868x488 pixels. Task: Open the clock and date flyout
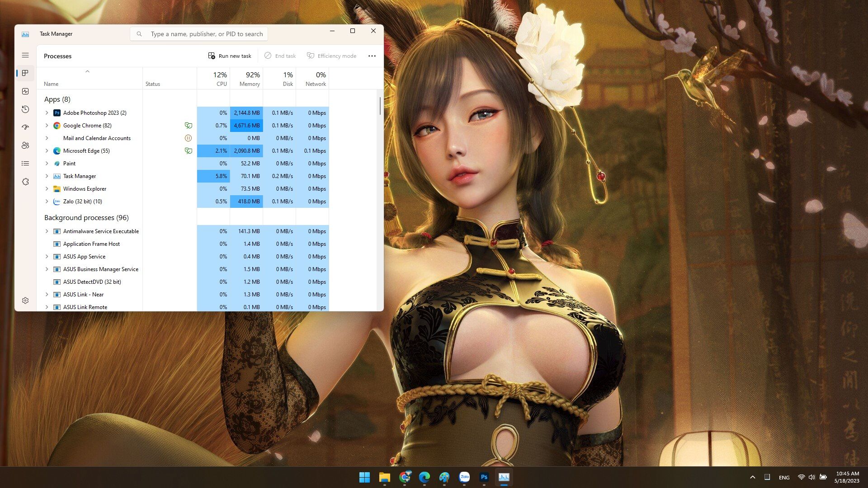(847, 477)
